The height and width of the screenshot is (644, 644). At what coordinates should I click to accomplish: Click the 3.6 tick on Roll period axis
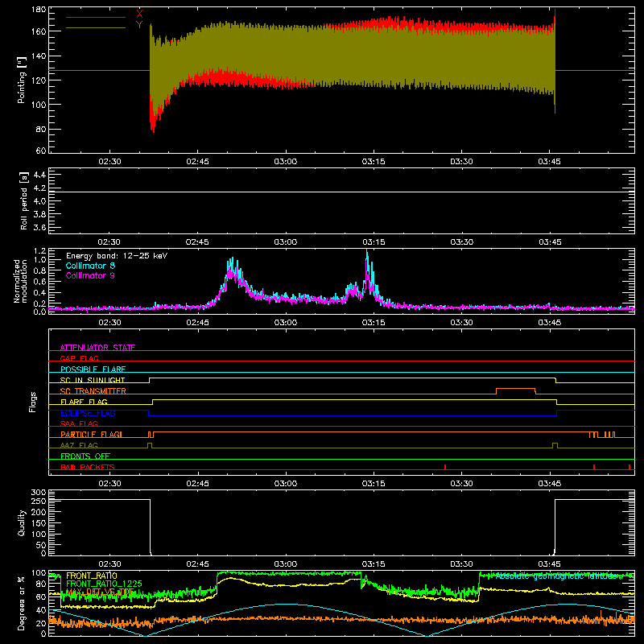[39, 228]
